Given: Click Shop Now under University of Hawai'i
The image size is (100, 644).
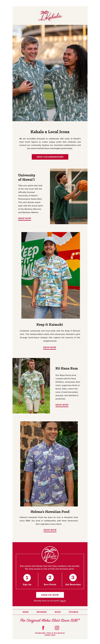Looking at the screenshot, I should pos(25,219).
